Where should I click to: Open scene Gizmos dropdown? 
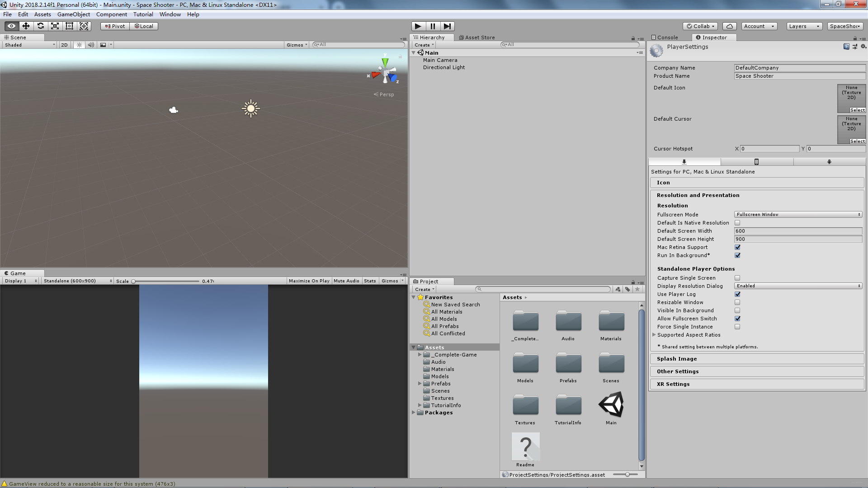297,45
